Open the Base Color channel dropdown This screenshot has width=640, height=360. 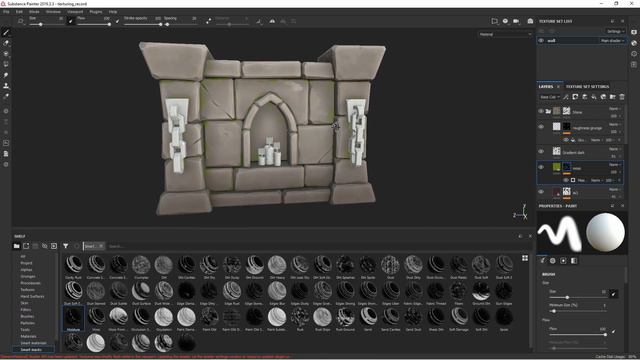click(x=550, y=97)
